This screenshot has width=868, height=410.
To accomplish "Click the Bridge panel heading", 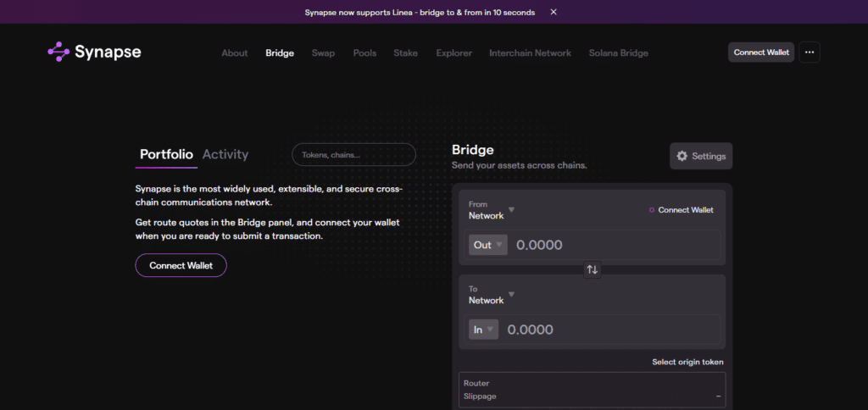I will pyautogui.click(x=473, y=149).
